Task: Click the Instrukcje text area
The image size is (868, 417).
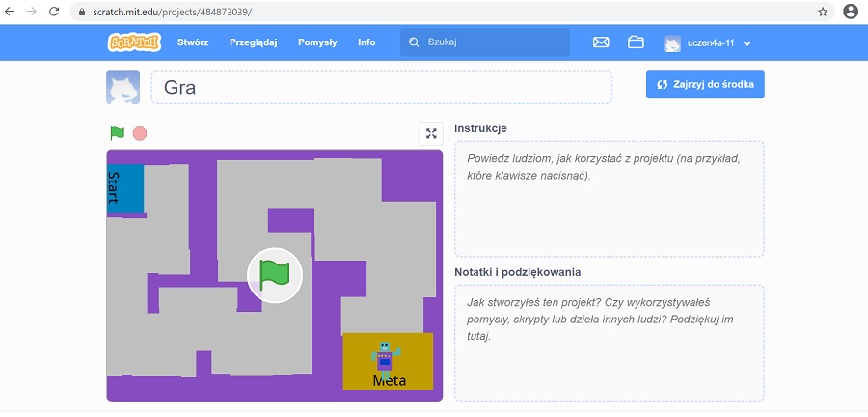Action: (x=610, y=199)
